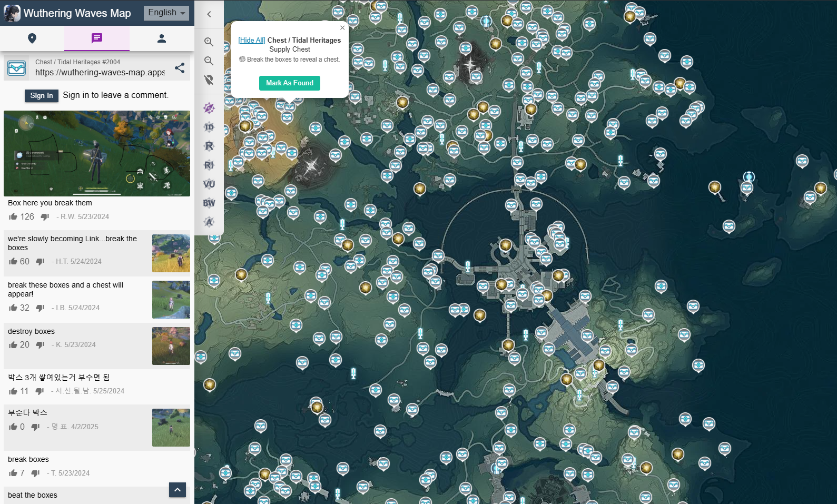Open the large screenshot of the first comment

(x=97, y=153)
